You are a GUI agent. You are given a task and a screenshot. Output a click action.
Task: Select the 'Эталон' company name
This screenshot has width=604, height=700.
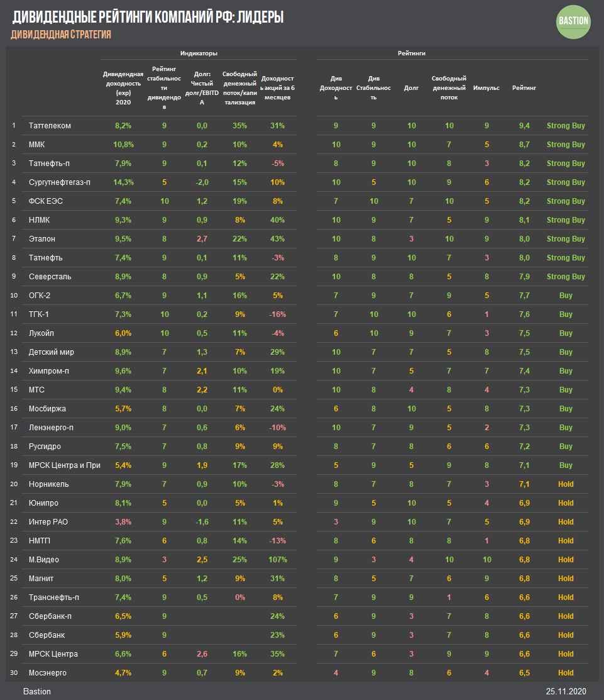point(42,239)
